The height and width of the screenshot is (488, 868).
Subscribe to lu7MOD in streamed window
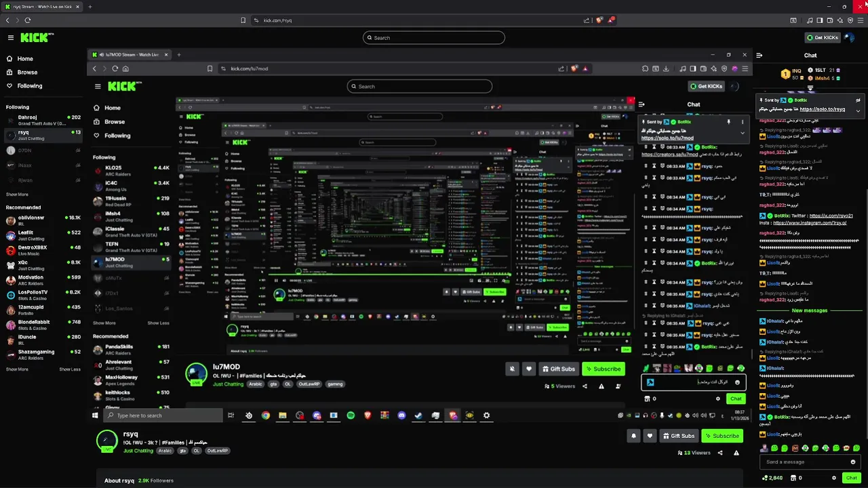(603, 369)
